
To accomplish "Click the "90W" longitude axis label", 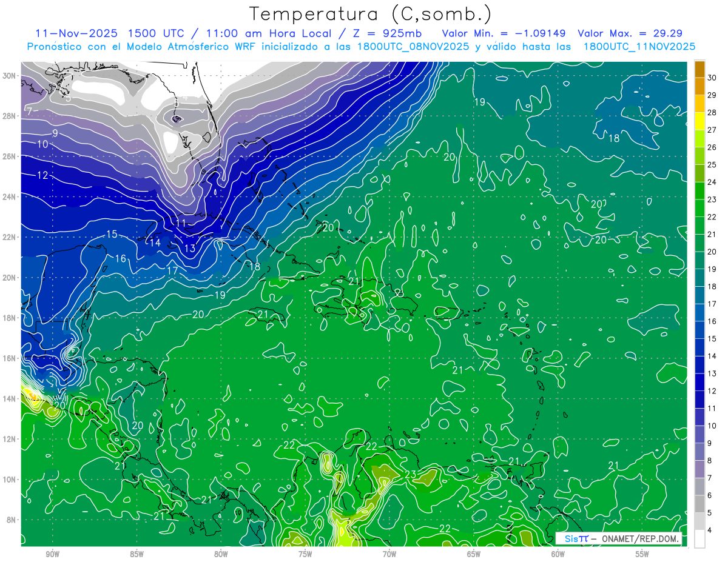I will click(x=52, y=554).
